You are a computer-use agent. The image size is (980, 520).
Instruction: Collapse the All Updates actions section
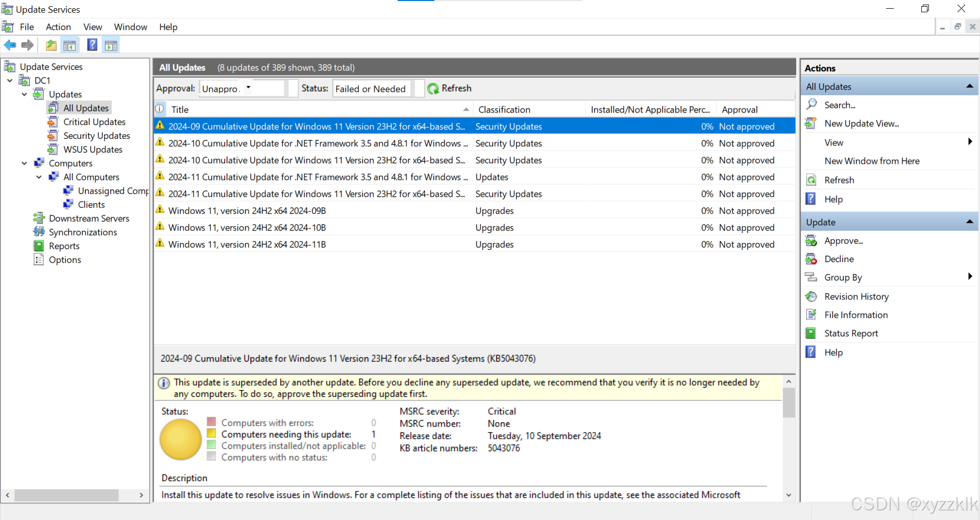point(969,86)
